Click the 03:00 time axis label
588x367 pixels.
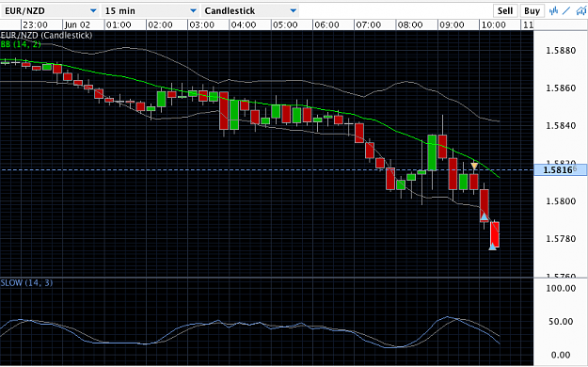pos(201,25)
